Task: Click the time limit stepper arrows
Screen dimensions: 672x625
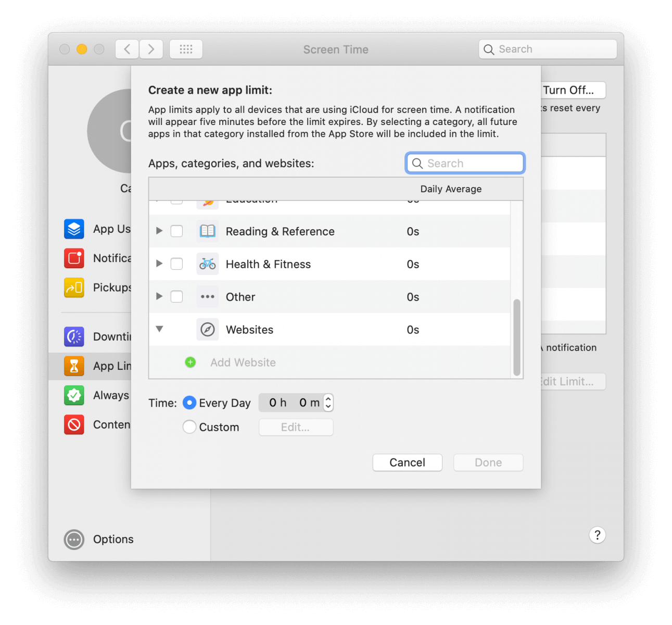Action: pyautogui.click(x=328, y=403)
